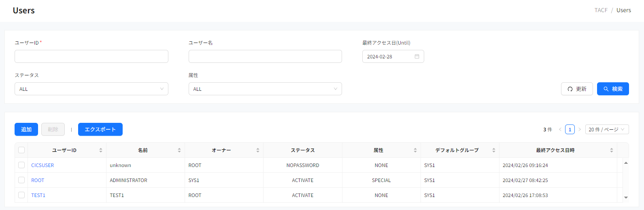Sort by 名前 column sort arrows
The width and height of the screenshot is (644, 210).
point(179,150)
